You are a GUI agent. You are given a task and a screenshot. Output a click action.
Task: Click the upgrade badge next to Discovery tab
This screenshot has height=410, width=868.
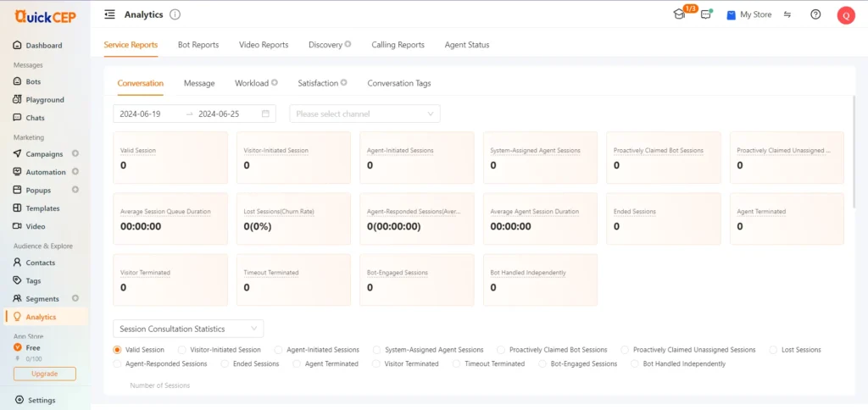(348, 44)
